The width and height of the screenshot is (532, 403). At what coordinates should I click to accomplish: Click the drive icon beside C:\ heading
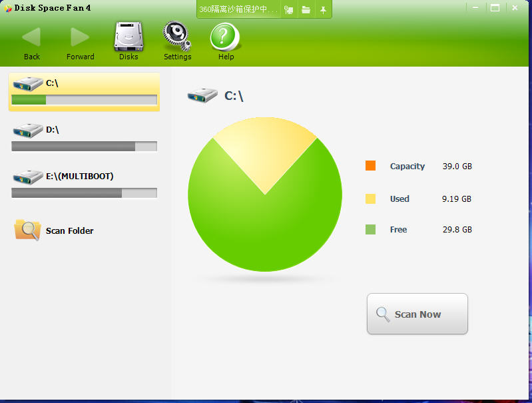pyautogui.click(x=202, y=95)
